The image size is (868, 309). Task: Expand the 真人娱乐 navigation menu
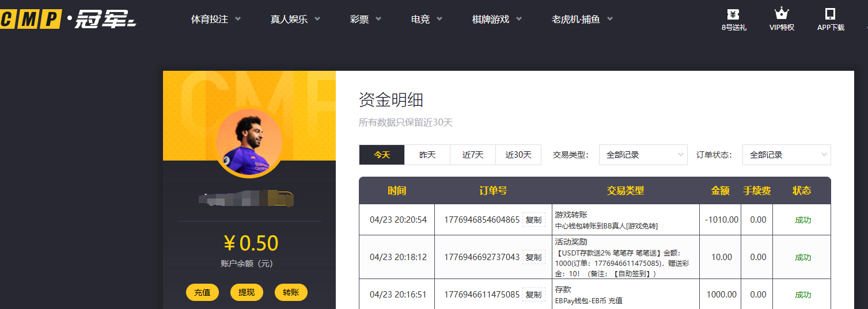pyautogui.click(x=295, y=19)
